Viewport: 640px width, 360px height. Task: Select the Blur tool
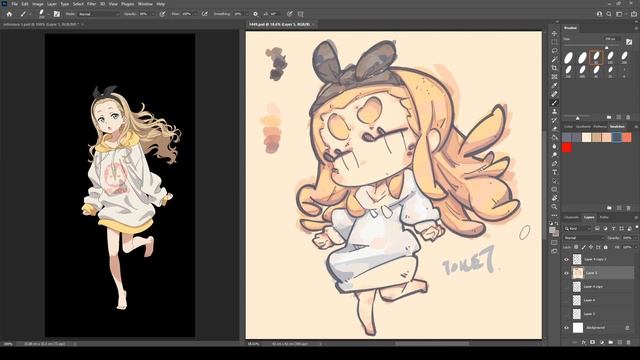(554, 146)
